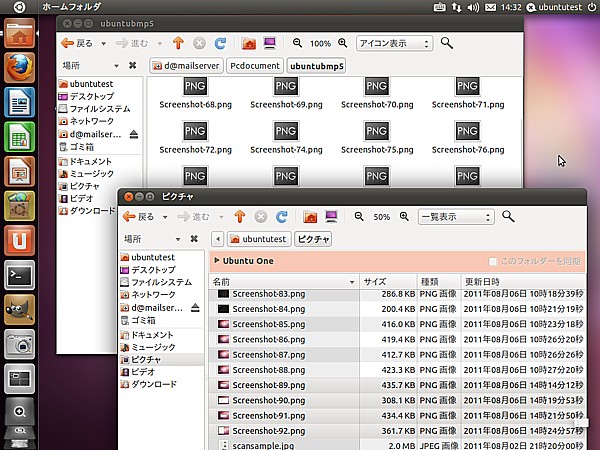Screen dimensions: 600x450
Task: Open Ubuntu One from the launcher
Action: (x=20, y=240)
